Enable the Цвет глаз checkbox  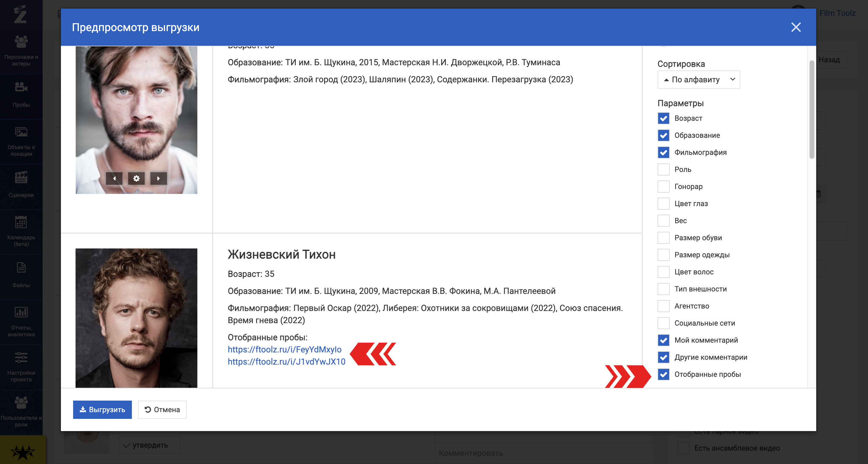(663, 204)
